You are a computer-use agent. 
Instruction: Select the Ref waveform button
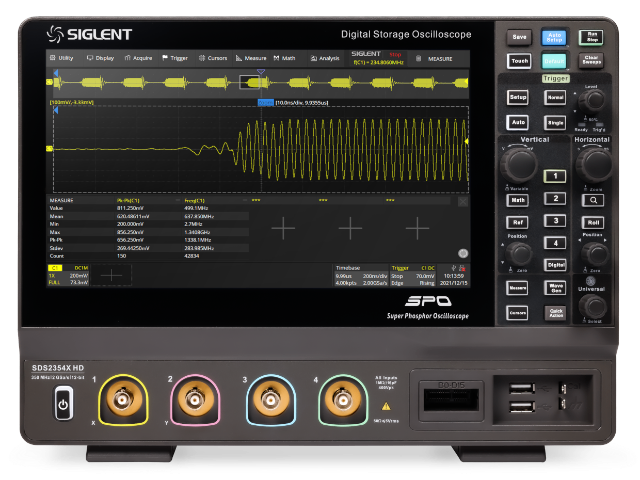pyautogui.click(x=518, y=222)
